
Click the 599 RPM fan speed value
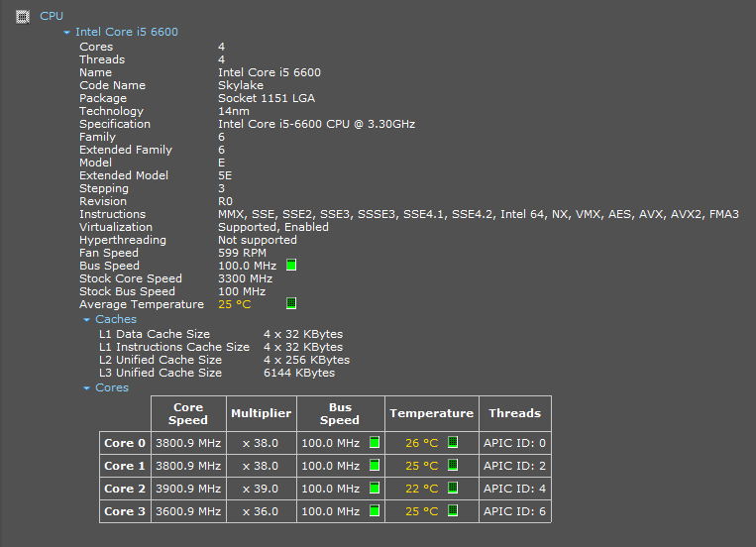click(x=242, y=253)
